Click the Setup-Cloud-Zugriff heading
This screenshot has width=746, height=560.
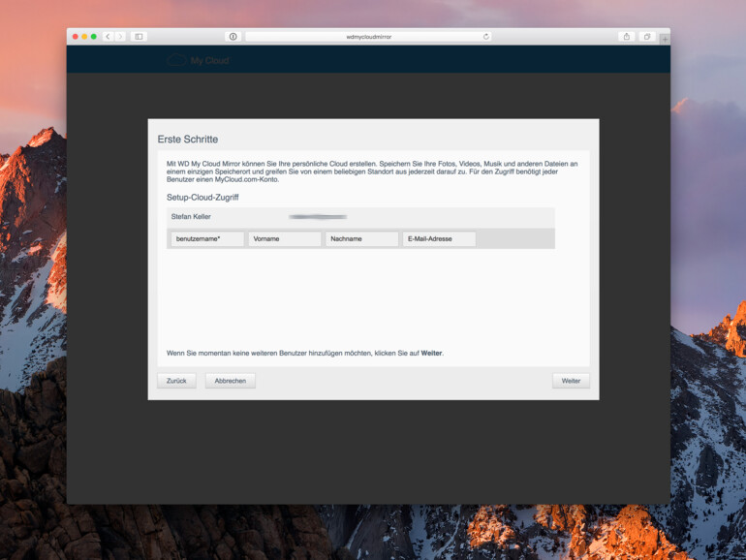click(202, 198)
